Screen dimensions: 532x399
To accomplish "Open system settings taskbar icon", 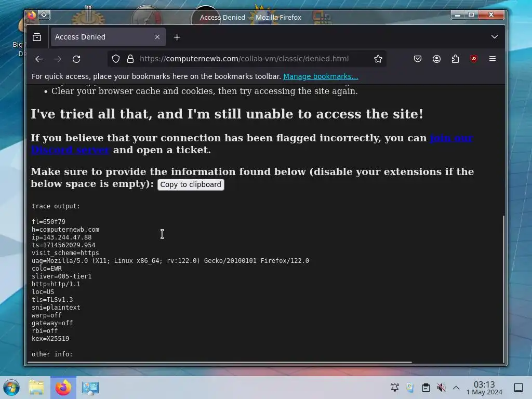I will [90, 388].
